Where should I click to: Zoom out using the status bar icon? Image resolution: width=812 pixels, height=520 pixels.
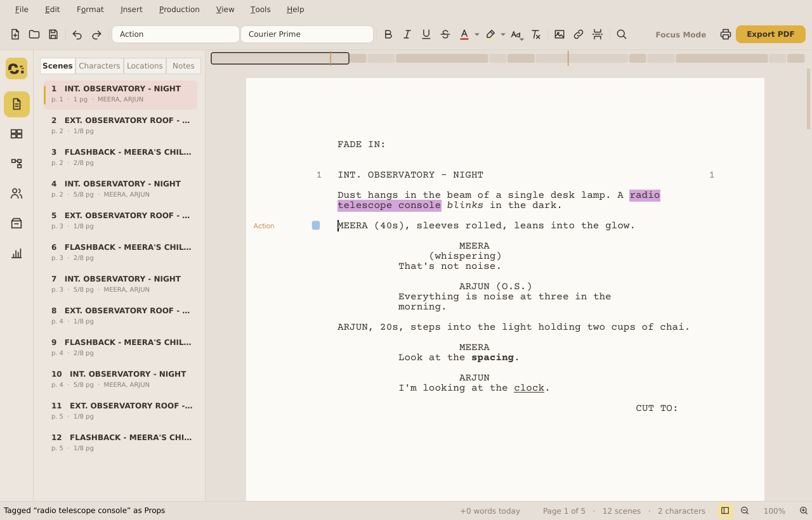click(x=745, y=510)
